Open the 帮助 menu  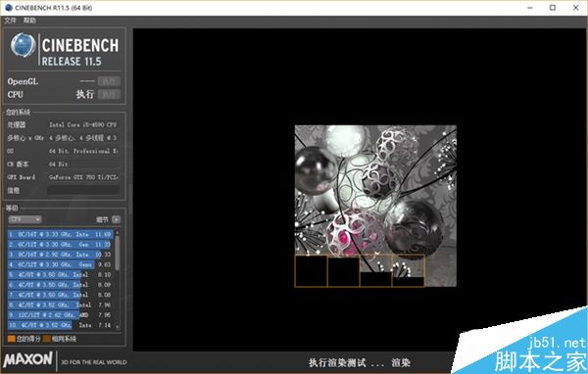click(x=29, y=21)
